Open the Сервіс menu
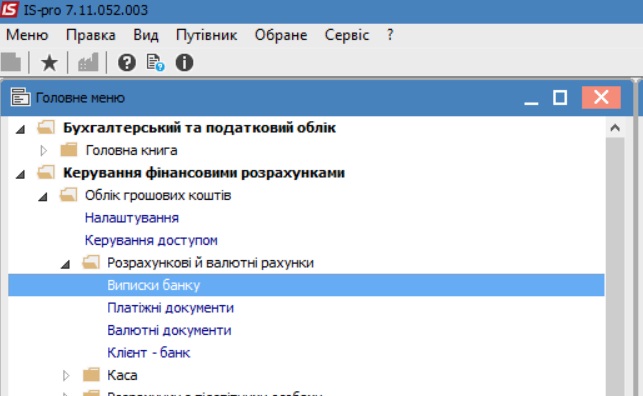The width and height of the screenshot is (643, 396). [347, 35]
